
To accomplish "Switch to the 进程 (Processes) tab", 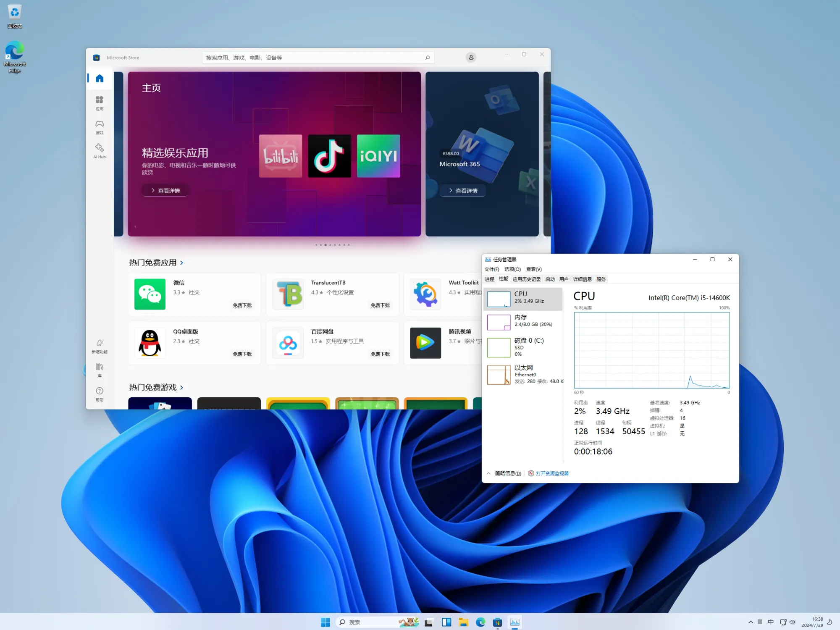I will (x=490, y=279).
